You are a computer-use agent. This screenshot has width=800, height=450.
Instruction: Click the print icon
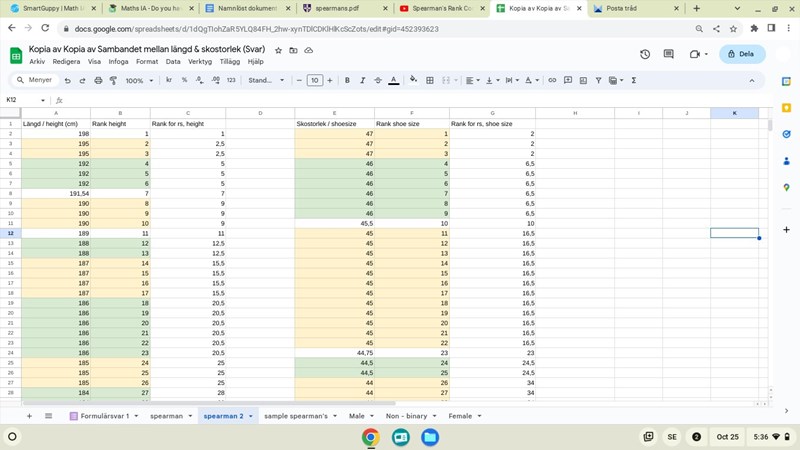click(x=96, y=80)
